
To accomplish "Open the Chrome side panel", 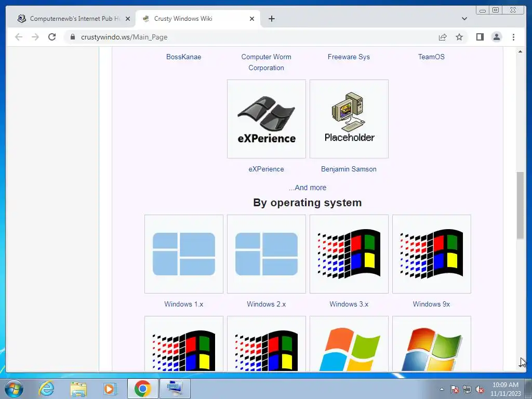I will coord(480,37).
